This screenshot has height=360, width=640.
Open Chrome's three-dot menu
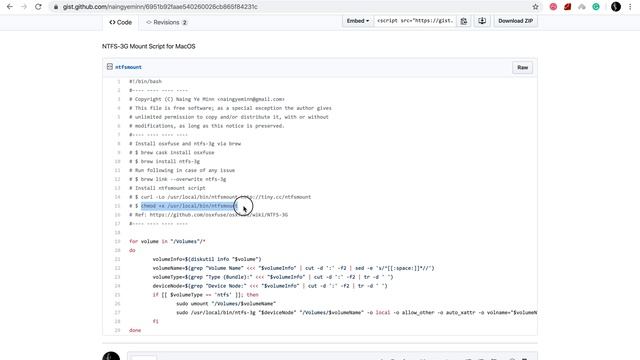point(630,7)
